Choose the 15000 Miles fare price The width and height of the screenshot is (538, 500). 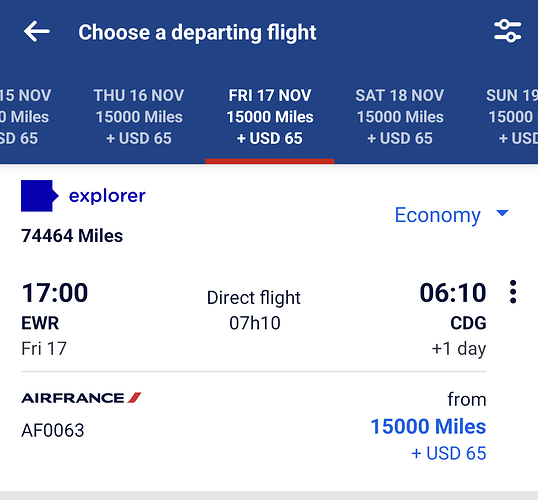(428, 427)
